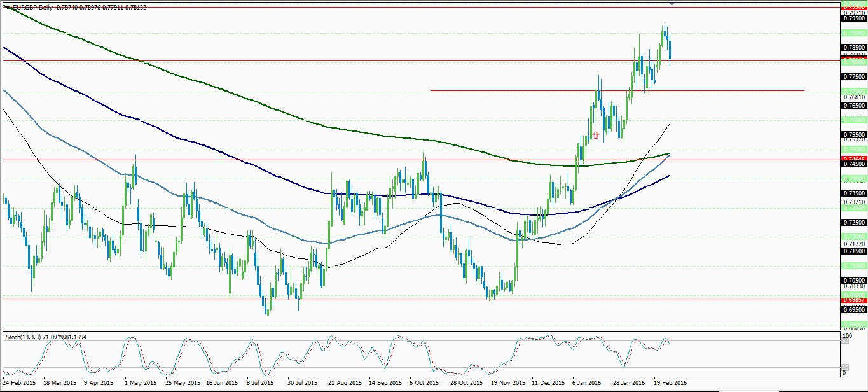The image size is (868, 392).
Task: Click the 0.79710 price scale value
Action: (853, 12)
